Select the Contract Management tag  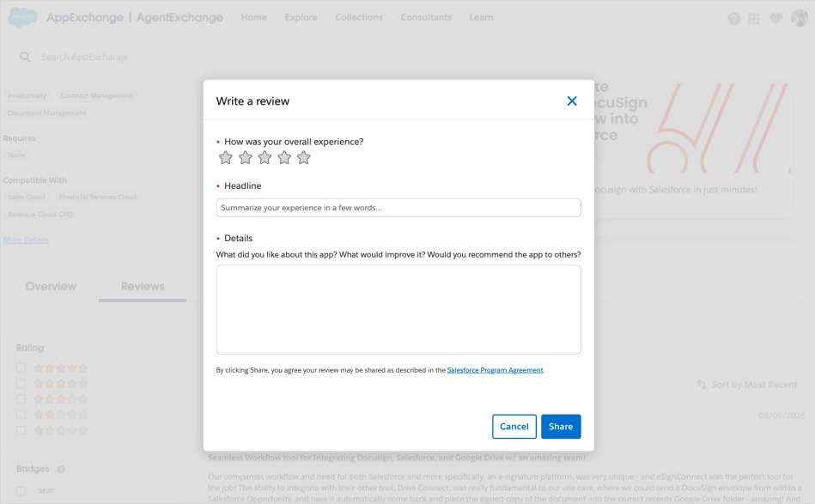coord(97,95)
